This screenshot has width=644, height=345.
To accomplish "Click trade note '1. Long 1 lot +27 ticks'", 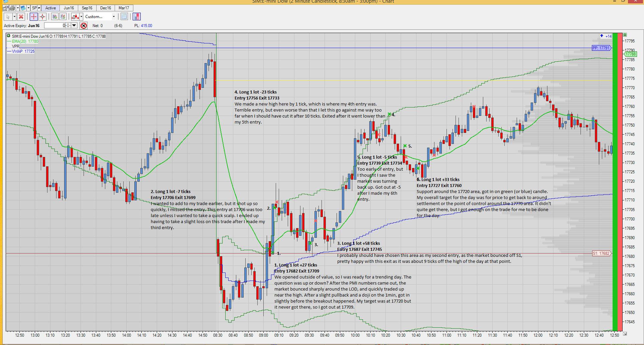I will point(296,265).
